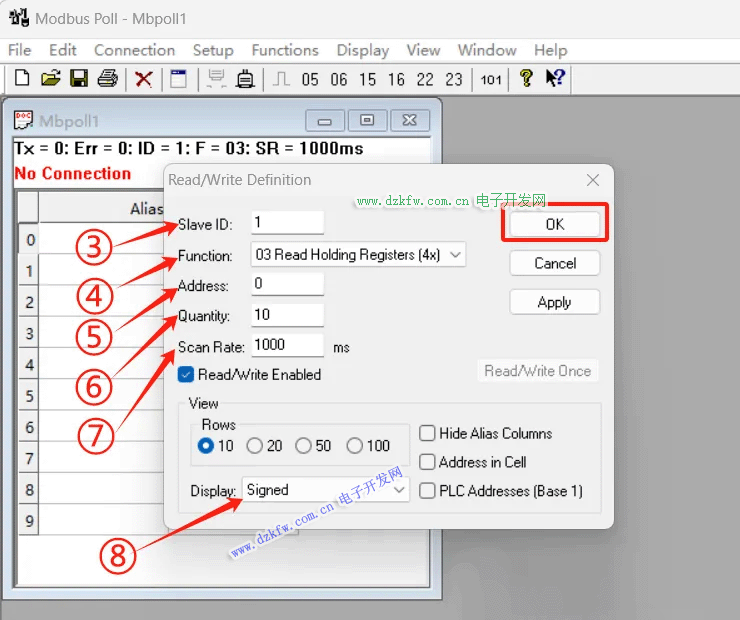Open the Setup menu
The height and width of the screenshot is (620, 740).
pos(213,50)
